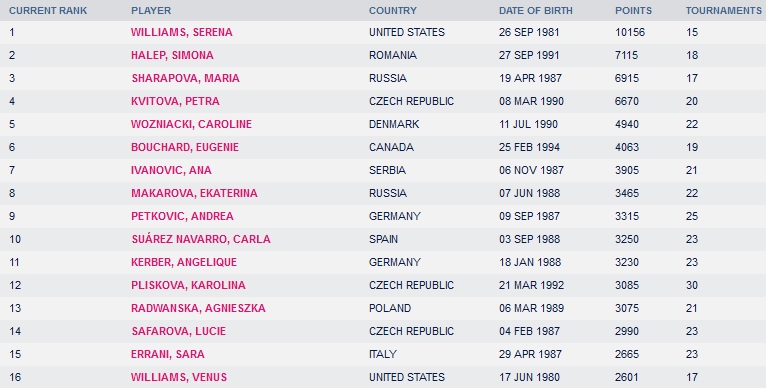Visit Ekaterina Makarova's player page

194,193
